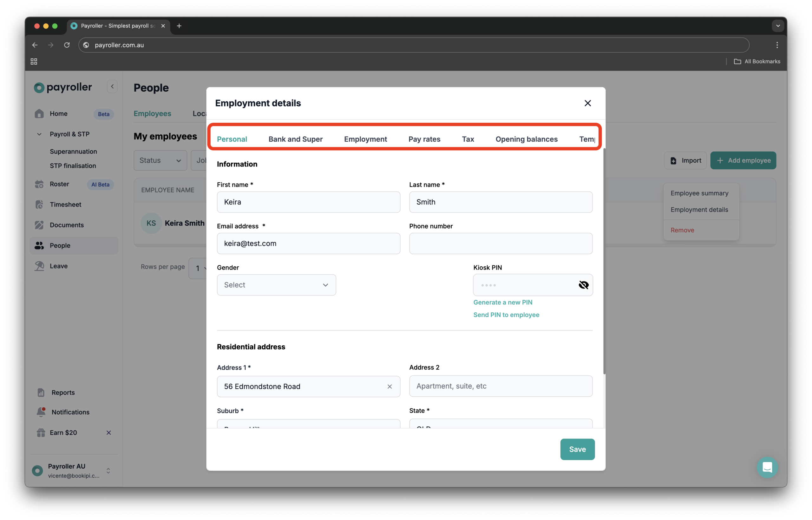The width and height of the screenshot is (812, 520).
Task: Dismiss the Earn $20 banner
Action: (108, 432)
